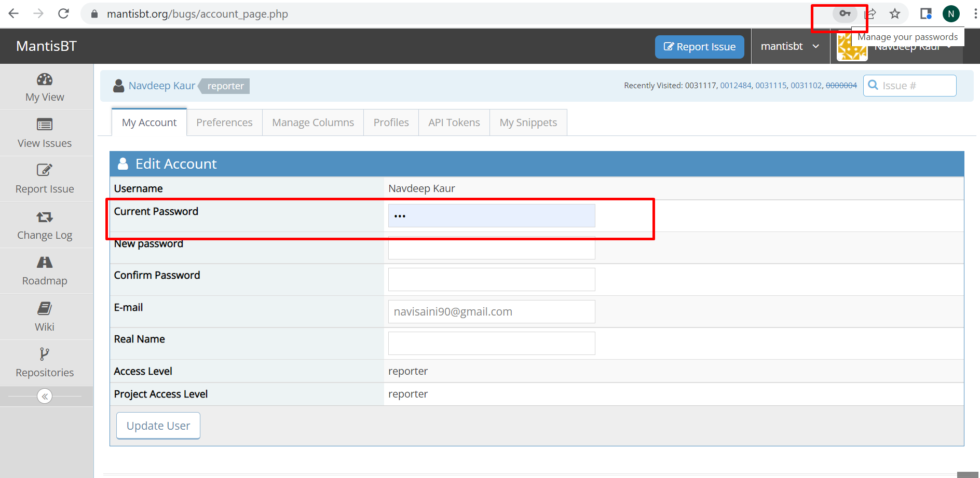Reload the page using browser refresh

[x=63, y=14]
